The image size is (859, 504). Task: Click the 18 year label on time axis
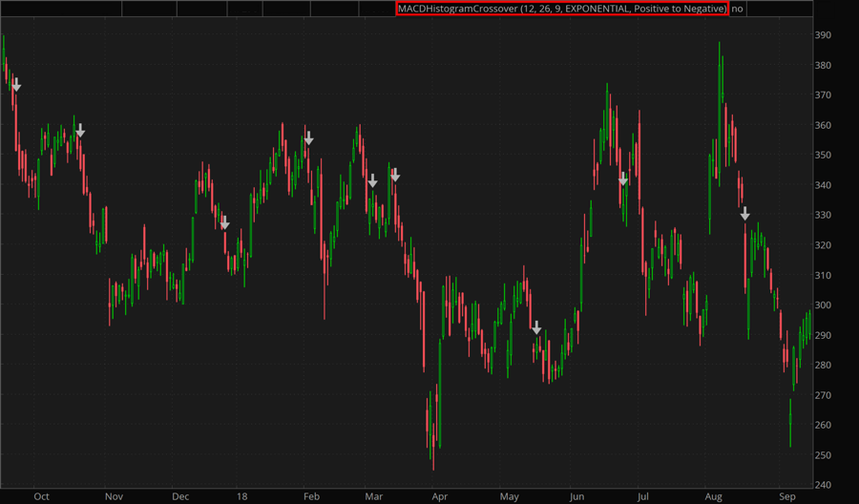coord(241,496)
